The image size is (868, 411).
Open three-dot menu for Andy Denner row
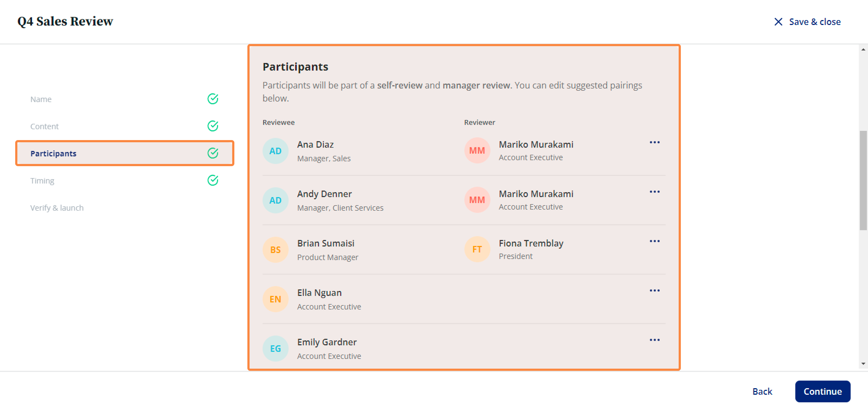coord(654,192)
